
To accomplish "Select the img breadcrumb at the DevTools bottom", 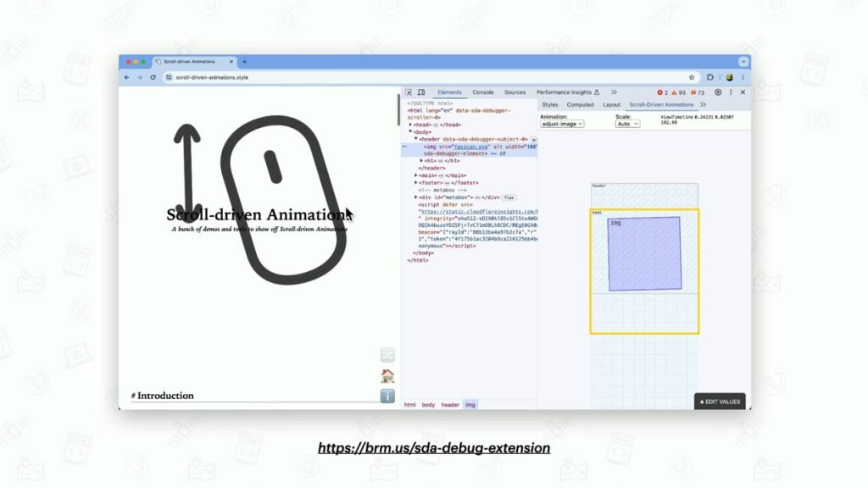I will click(x=472, y=405).
